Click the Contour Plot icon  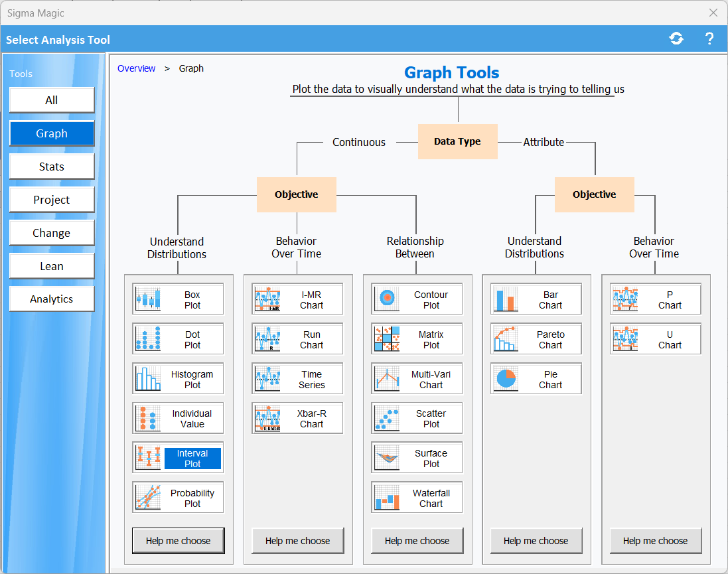(x=387, y=299)
